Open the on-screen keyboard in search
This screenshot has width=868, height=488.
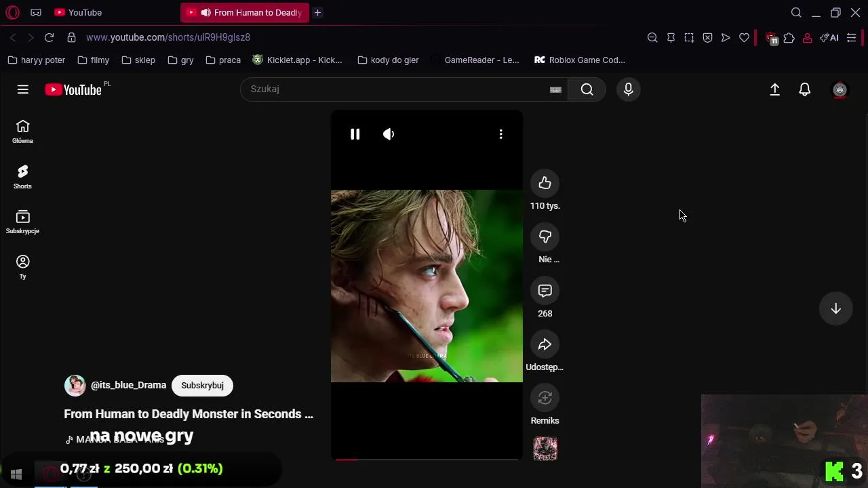click(555, 89)
